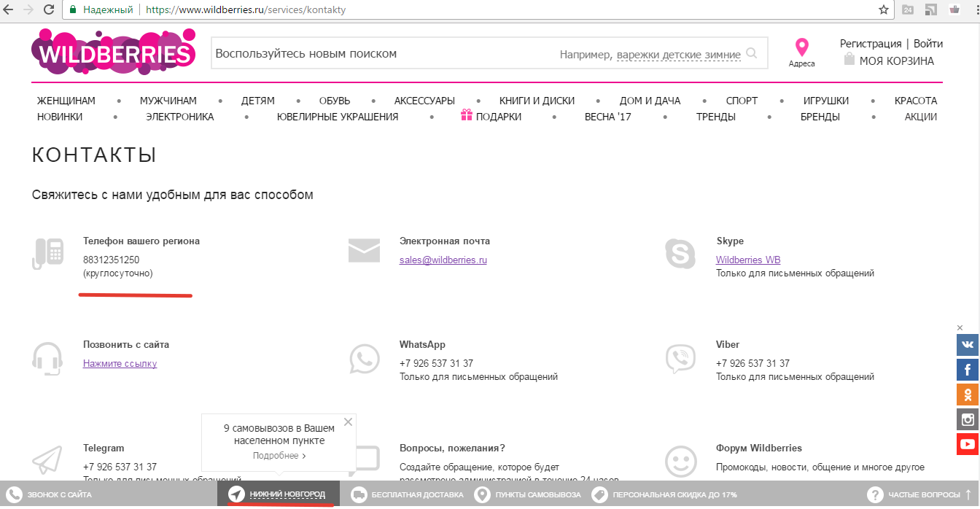Open the МОЯ КОРЗИНА link
The image size is (980, 509).
tap(897, 61)
